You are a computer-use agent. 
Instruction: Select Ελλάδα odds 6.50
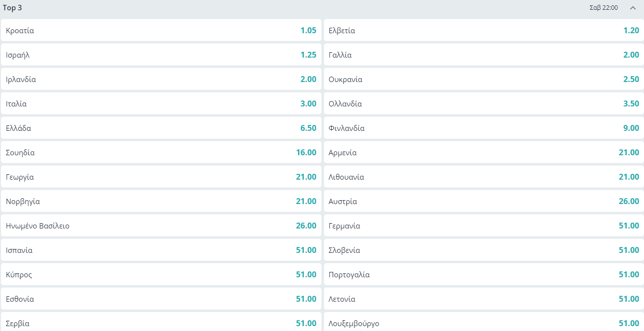(x=161, y=128)
